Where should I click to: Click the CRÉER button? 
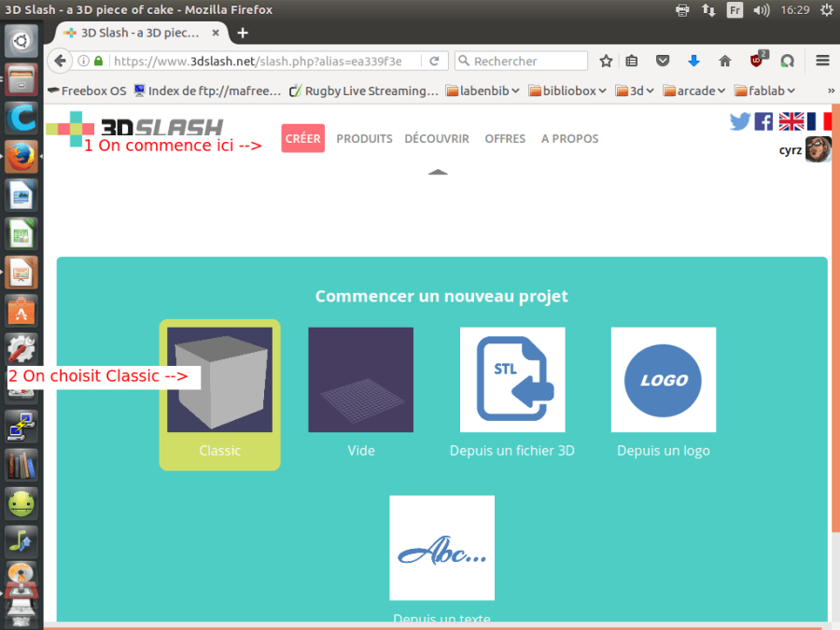[x=302, y=138]
